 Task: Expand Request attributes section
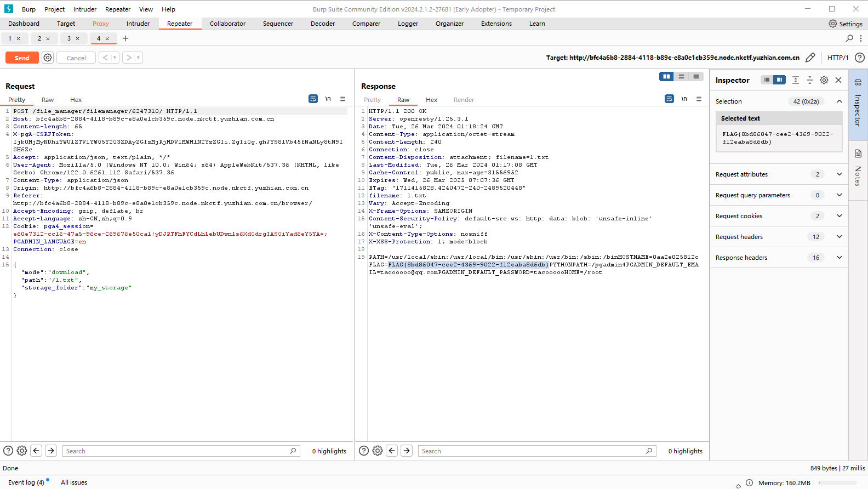pyautogui.click(x=839, y=174)
